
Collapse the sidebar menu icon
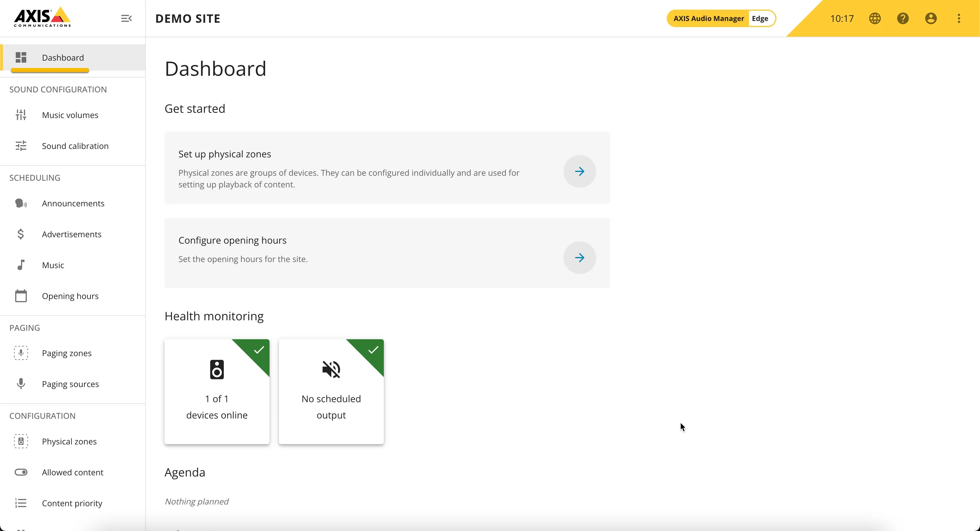[126, 18]
